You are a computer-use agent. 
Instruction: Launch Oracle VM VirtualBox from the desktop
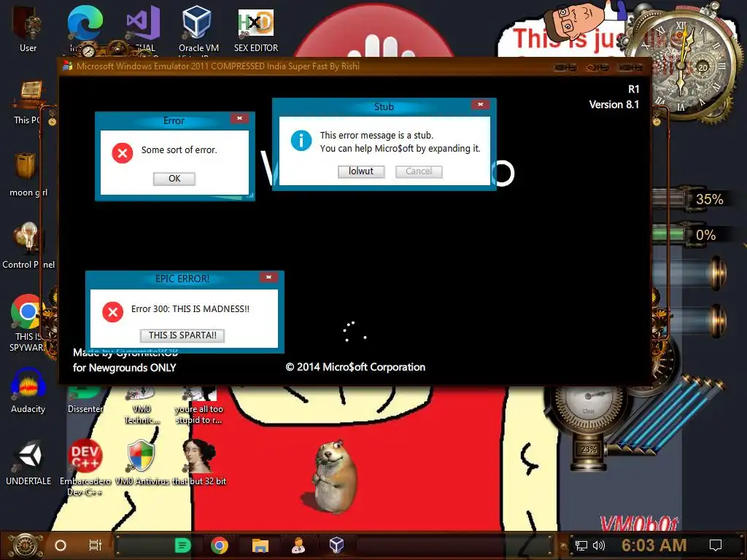pos(198,28)
